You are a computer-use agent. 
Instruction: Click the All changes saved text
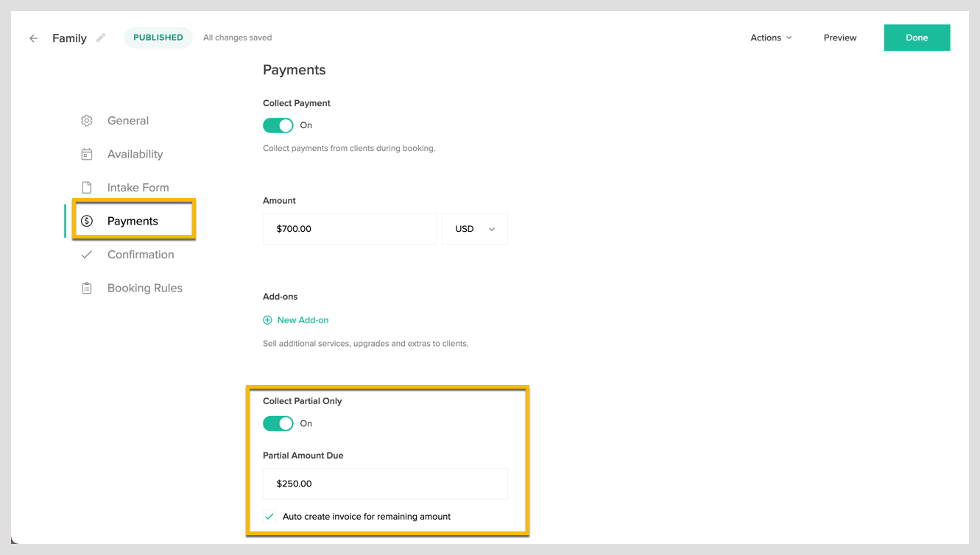238,38
